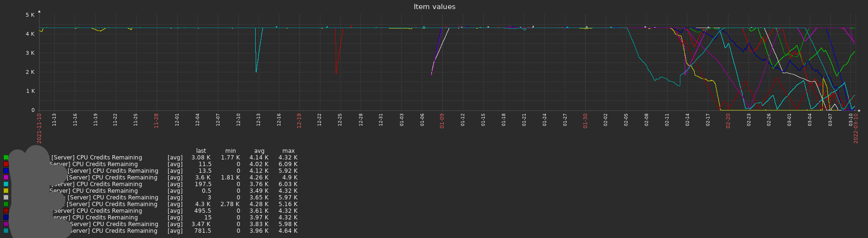
Task: Click the 'min' column header in the legend
Action: pos(230,151)
